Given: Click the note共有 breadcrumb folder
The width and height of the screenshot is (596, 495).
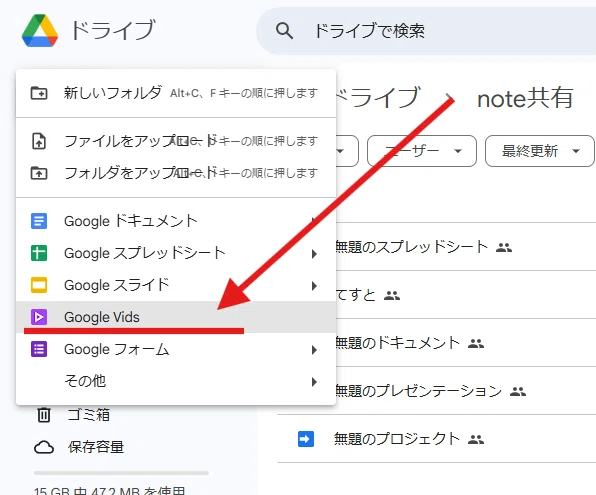Looking at the screenshot, I should coord(525,98).
